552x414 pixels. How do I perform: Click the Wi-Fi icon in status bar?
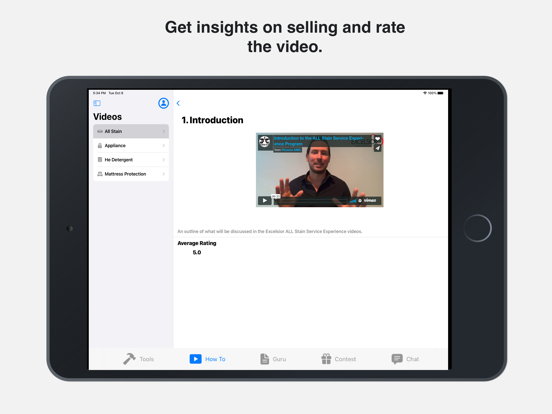click(x=425, y=93)
